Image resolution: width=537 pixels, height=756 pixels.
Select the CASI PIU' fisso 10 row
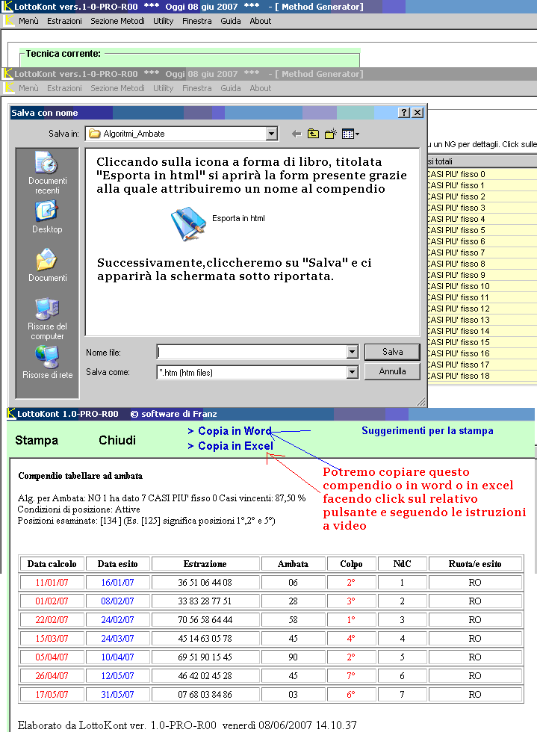pos(482,286)
